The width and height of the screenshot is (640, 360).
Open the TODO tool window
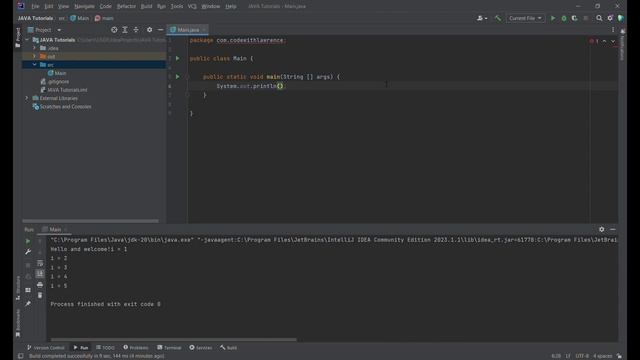[x=105, y=348]
